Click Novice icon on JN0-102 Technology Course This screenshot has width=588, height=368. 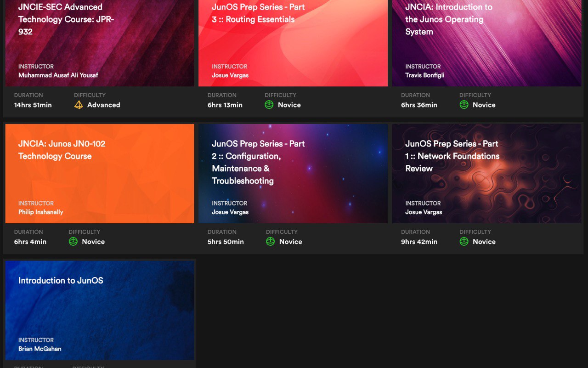73,242
